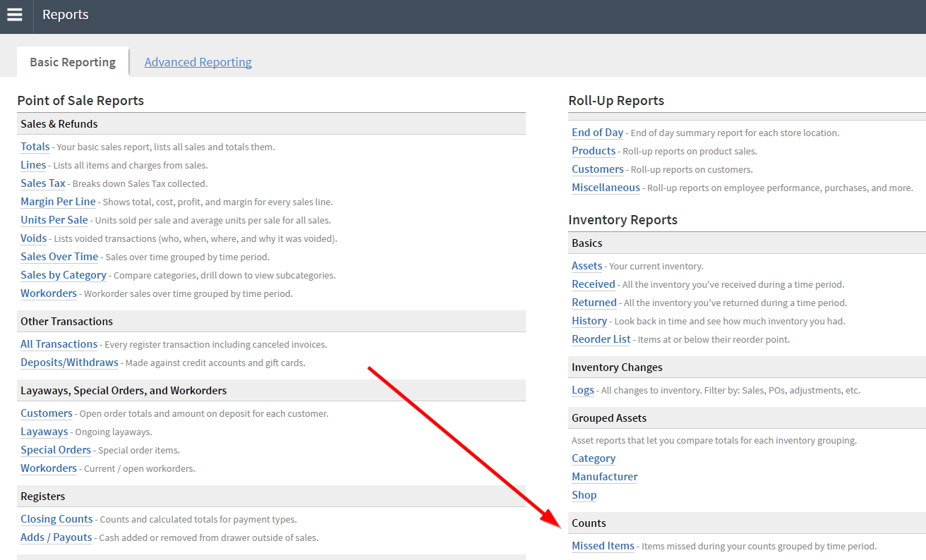Open Shop grouped assets report
Viewport: 926px width, 560px height.
click(584, 495)
